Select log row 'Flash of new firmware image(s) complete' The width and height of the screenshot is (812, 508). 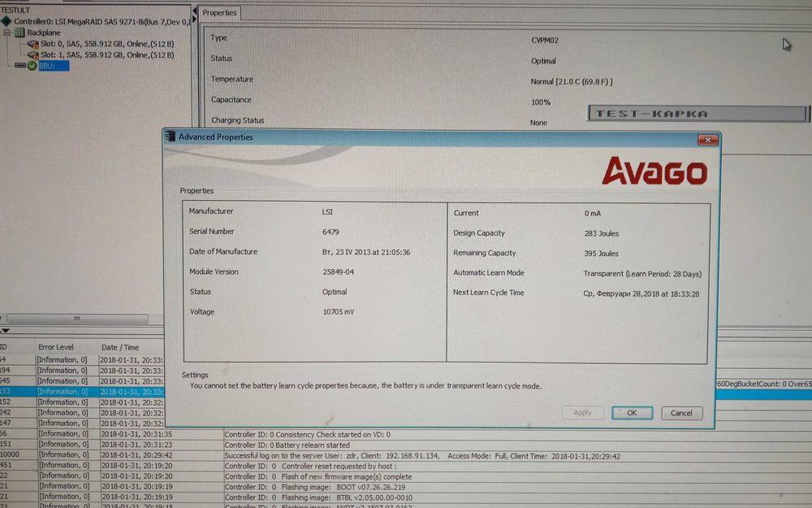406,476
